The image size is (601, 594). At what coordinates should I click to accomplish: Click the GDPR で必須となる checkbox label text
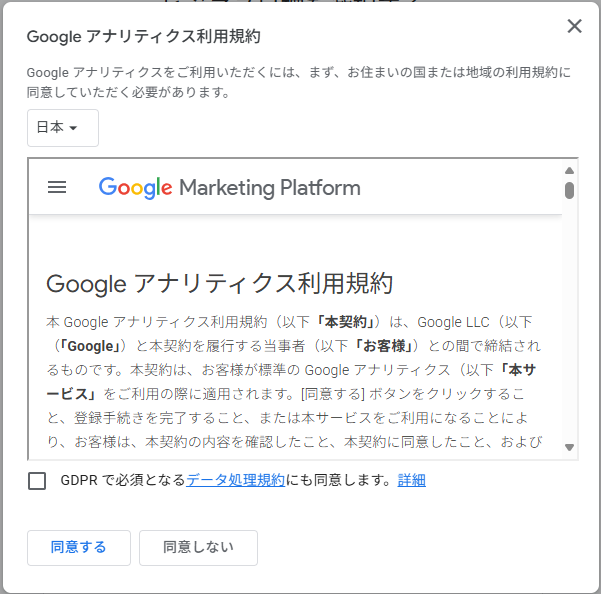click(x=123, y=480)
